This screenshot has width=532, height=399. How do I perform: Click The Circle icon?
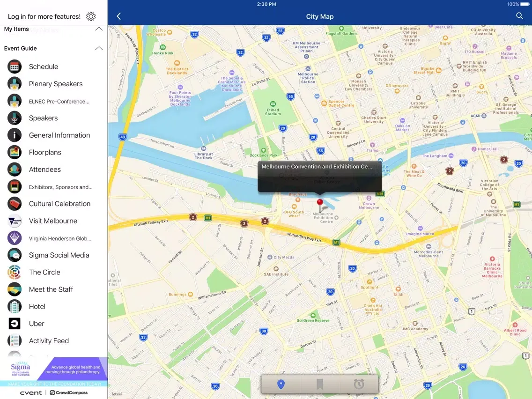(x=14, y=272)
